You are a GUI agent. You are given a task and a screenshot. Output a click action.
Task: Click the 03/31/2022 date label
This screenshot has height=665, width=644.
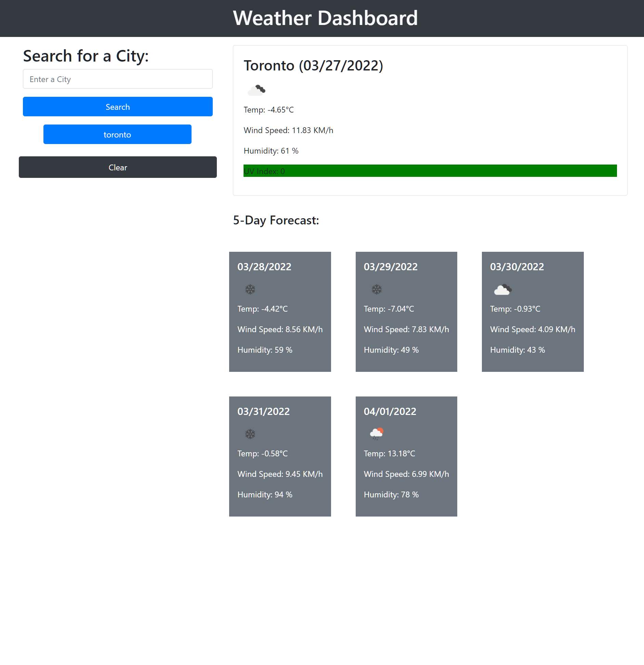[x=263, y=412]
